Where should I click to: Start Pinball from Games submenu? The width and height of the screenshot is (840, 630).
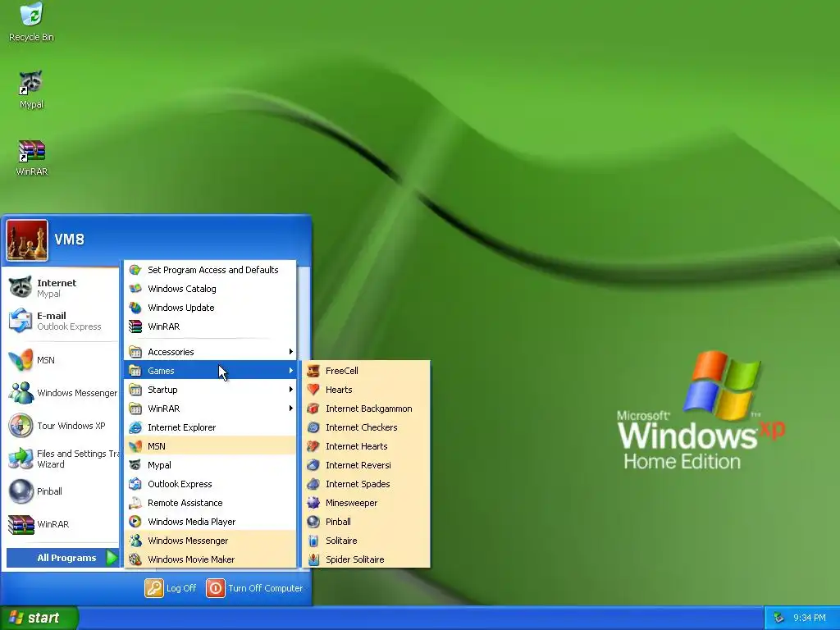click(367, 522)
